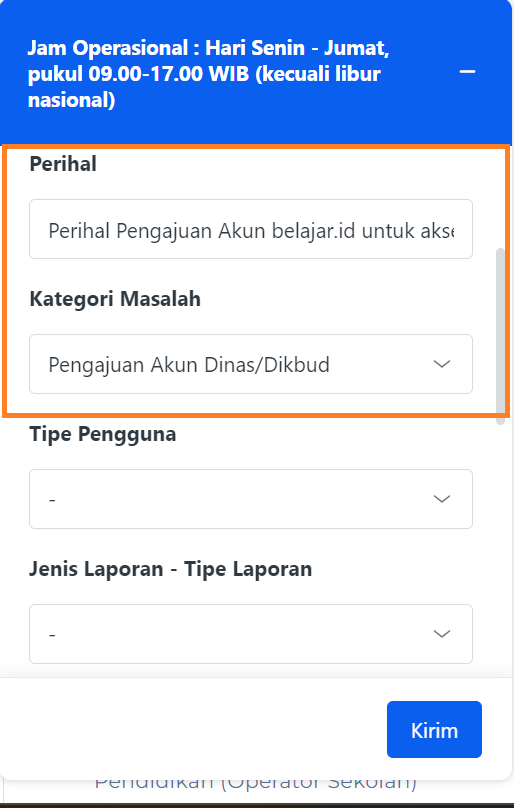Click the Jam Operasional header text
This screenshot has width=514, height=808.
click(x=208, y=74)
